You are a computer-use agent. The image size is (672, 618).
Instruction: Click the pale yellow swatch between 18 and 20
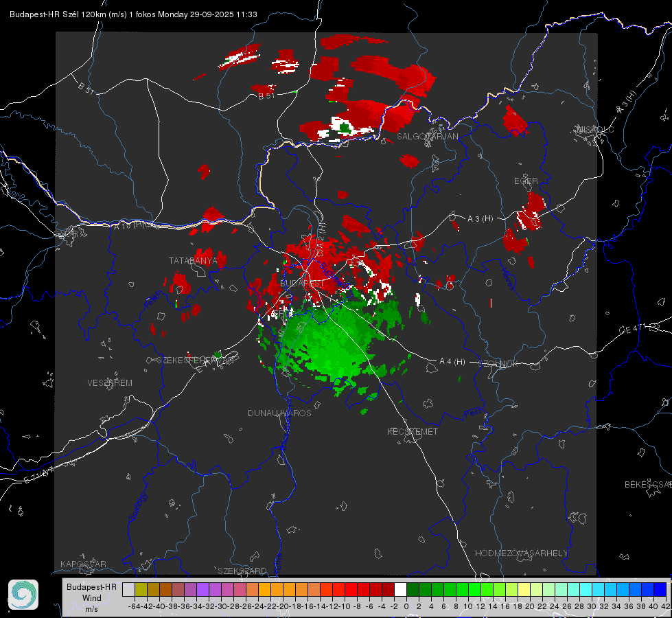pos(524,589)
